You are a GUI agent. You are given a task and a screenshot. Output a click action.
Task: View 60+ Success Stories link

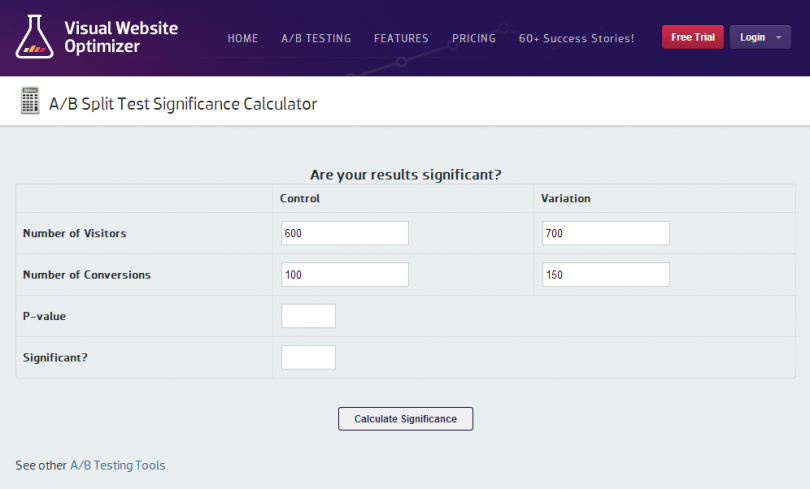click(x=577, y=38)
